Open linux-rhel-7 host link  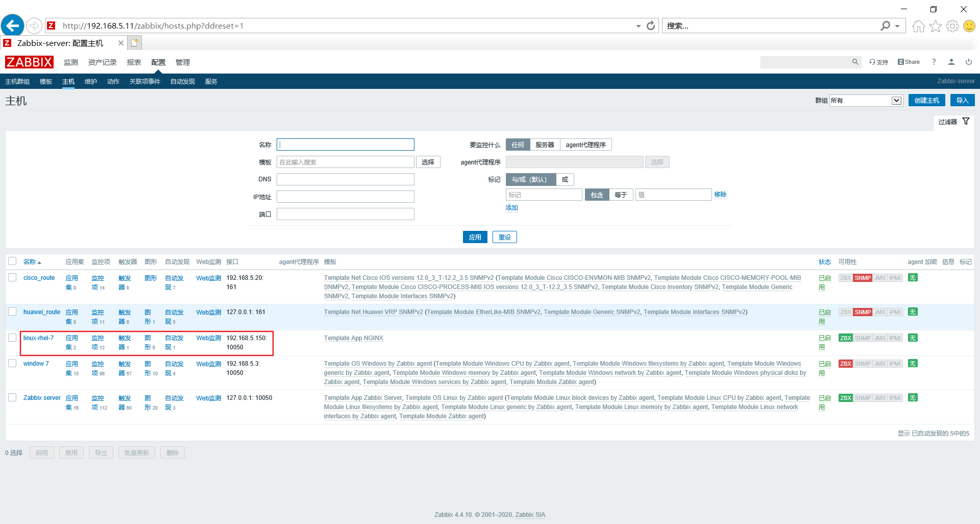(x=38, y=338)
